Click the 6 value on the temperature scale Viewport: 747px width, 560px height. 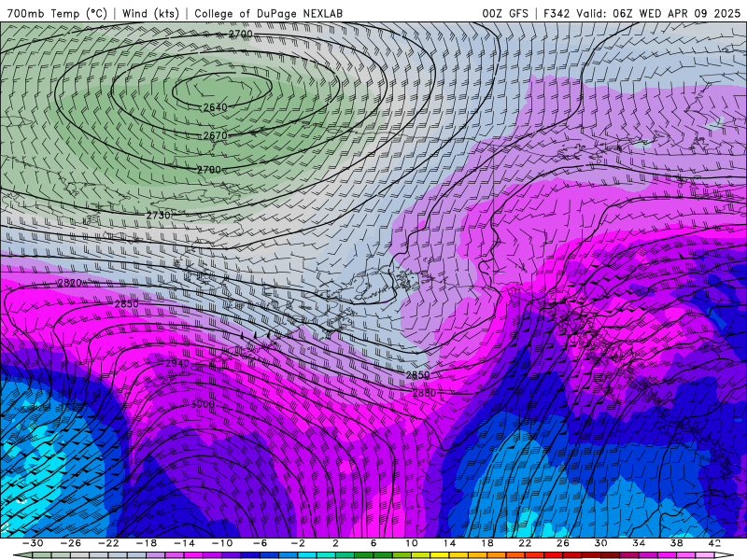tap(373, 543)
